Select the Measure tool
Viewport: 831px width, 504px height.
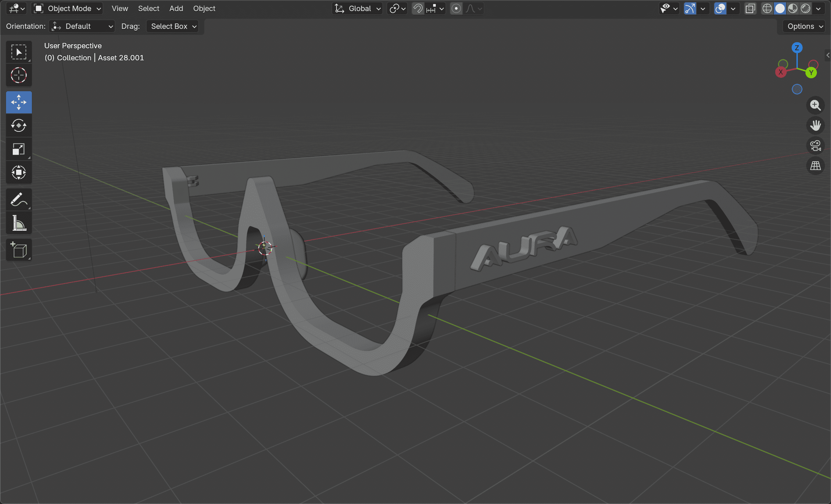[19, 223]
